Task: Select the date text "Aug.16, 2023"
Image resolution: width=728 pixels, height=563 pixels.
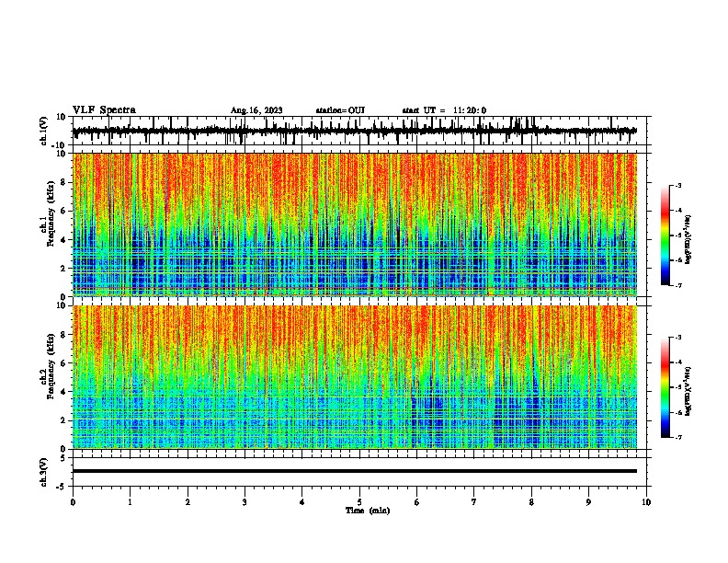Action: [x=256, y=110]
